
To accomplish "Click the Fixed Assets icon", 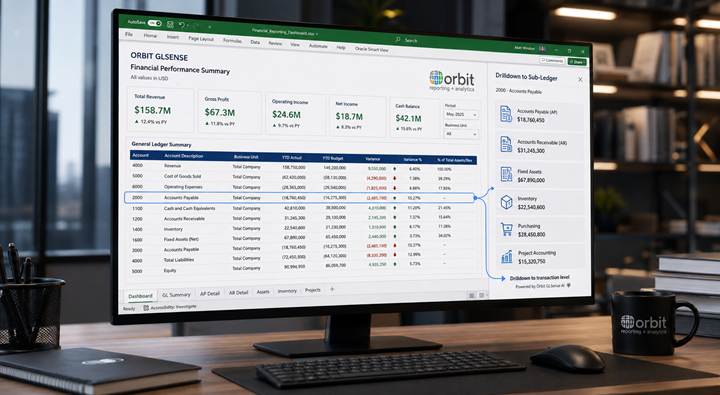I will coord(506,174).
